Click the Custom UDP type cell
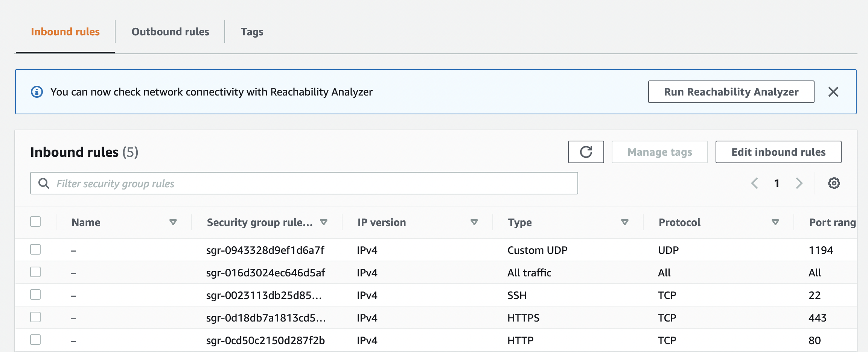 point(538,250)
